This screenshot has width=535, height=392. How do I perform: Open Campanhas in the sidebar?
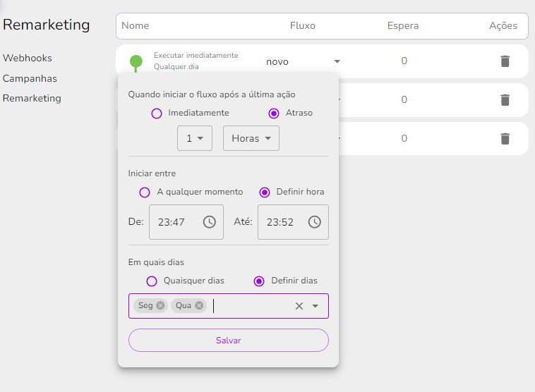[x=30, y=78]
